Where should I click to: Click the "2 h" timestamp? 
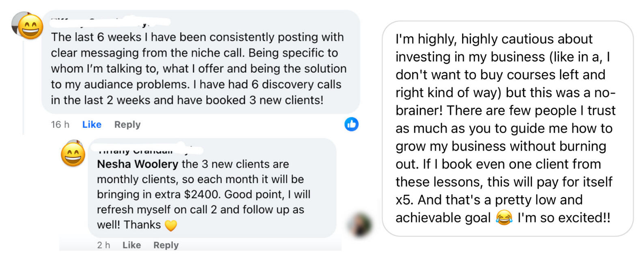[x=104, y=245]
